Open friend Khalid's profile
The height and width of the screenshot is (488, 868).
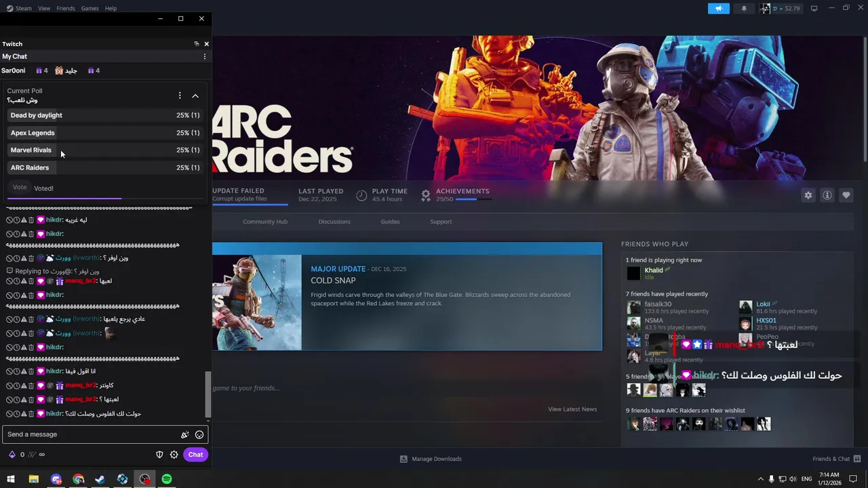tap(654, 270)
